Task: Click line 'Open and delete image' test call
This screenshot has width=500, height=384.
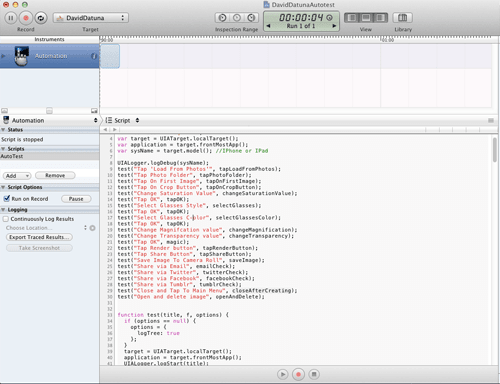Action: click(191, 297)
